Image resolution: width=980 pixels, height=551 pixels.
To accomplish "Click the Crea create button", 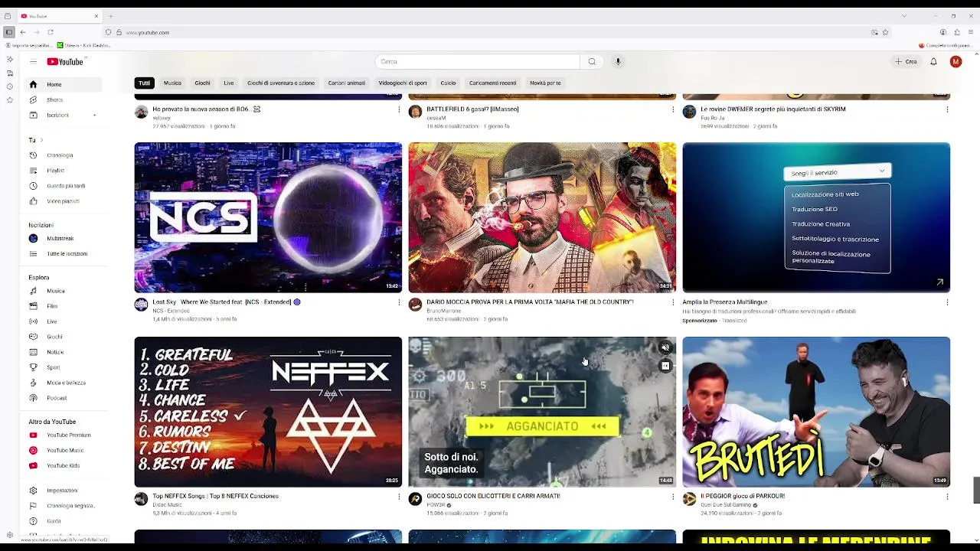I will (906, 62).
